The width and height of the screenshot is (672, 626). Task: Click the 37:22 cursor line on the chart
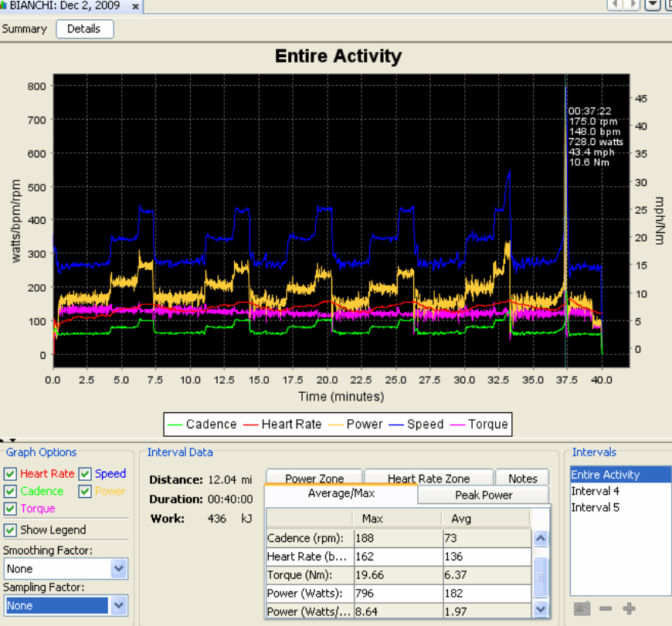pos(566,221)
